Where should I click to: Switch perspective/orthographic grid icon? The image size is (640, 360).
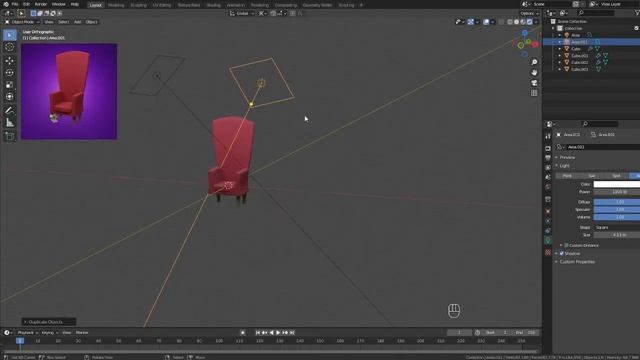534,93
